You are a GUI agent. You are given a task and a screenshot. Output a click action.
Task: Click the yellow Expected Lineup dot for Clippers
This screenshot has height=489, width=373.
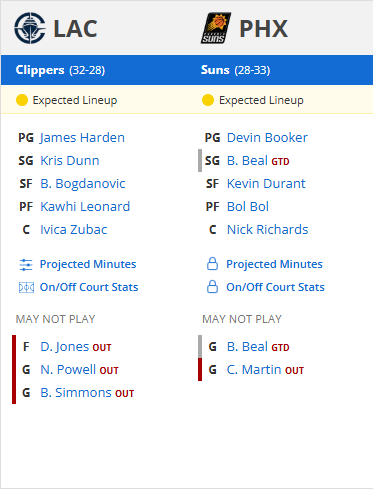click(x=22, y=100)
